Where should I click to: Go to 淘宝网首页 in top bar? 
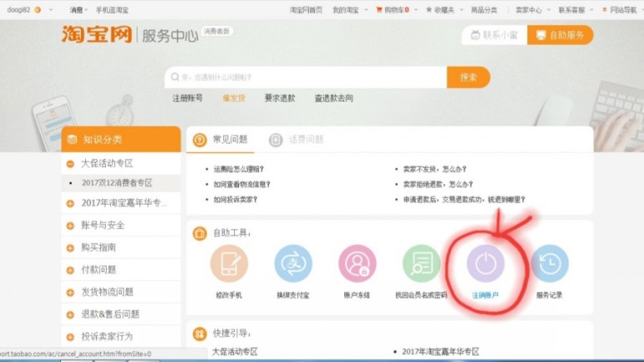(x=306, y=10)
